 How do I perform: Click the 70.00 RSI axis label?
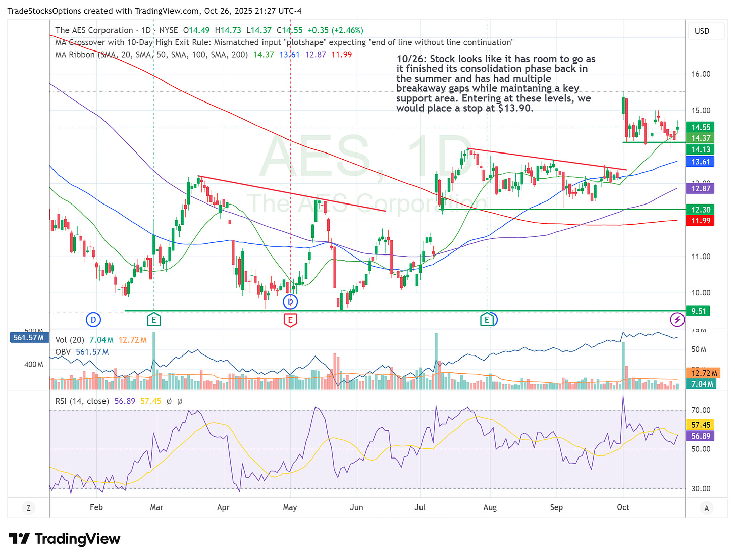coord(701,410)
